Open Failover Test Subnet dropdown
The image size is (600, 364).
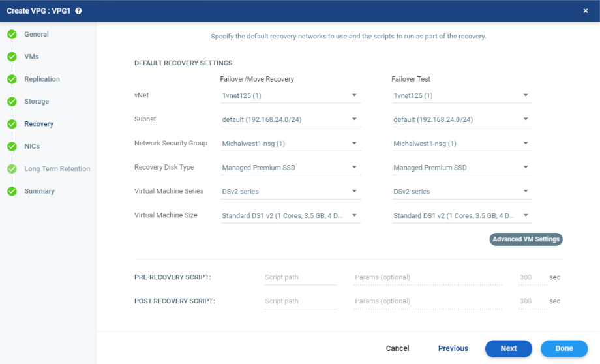[x=462, y=119]
